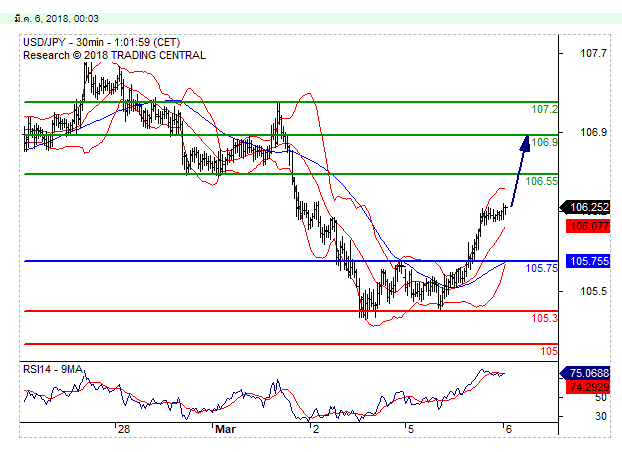Click the '2' date axis label

pyautogui.click(x=316, y=429)
